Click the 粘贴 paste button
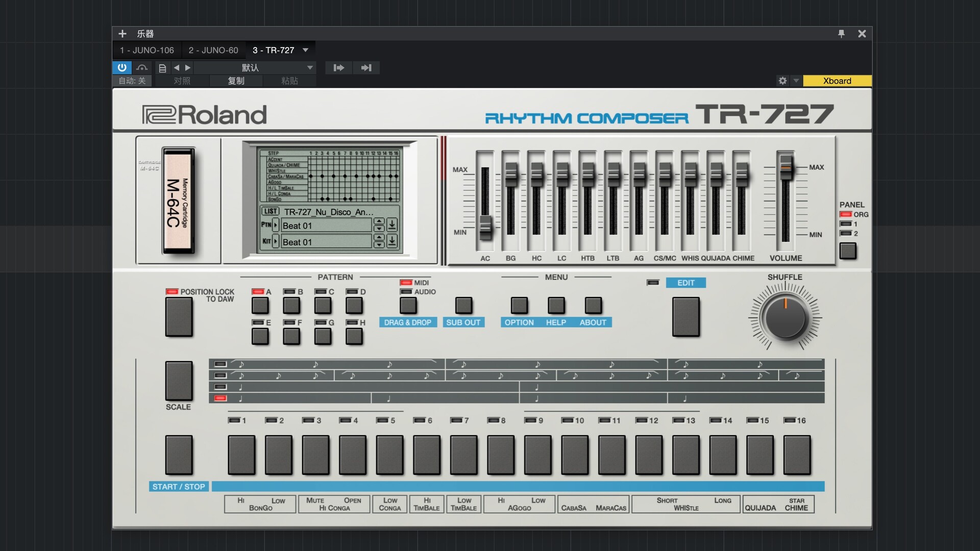Viewport: 980px width, 551px height. tap(289, 81)
